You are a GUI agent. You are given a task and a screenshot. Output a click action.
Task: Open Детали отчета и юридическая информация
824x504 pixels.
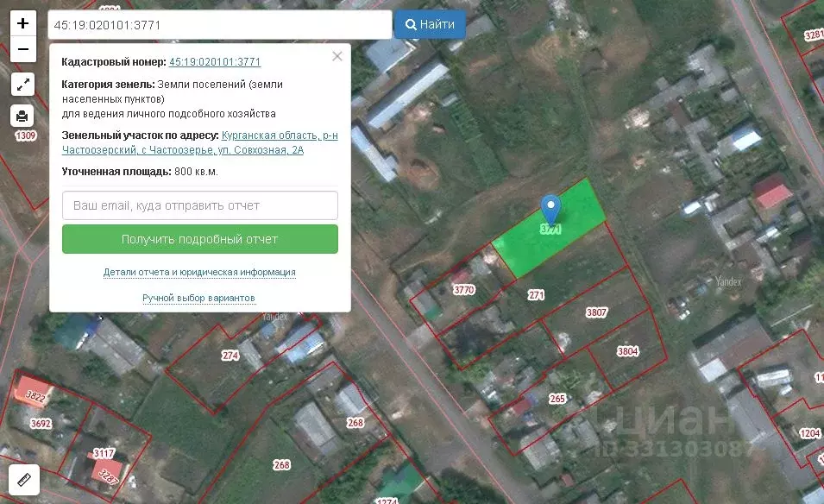click(x=199, y=272)
